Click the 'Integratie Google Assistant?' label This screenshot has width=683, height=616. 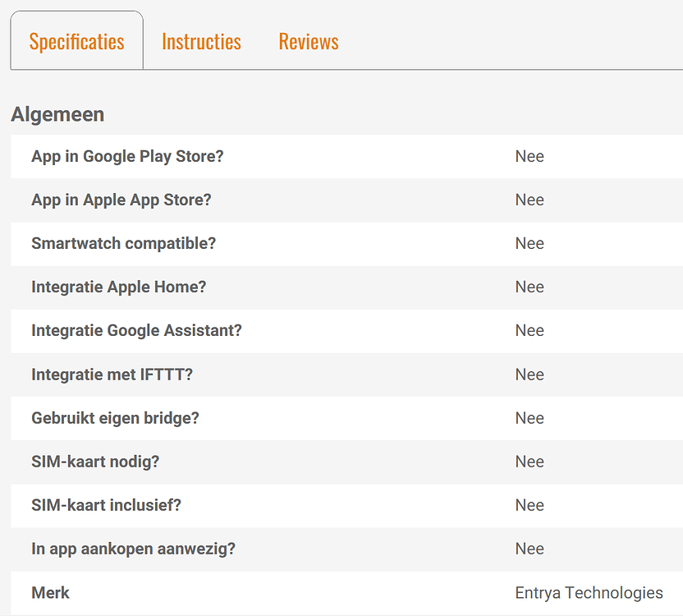pos(136,330)
